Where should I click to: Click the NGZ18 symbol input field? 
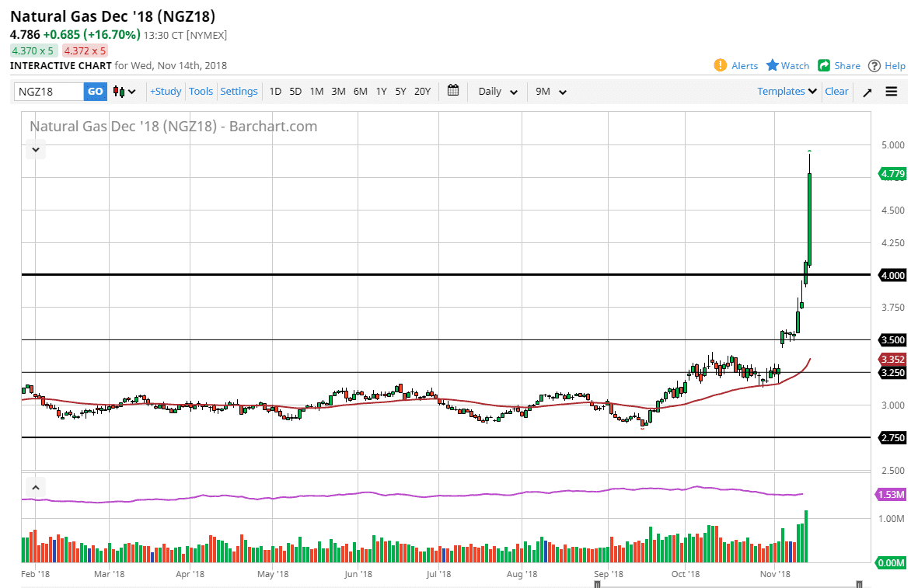pos(49,92)
